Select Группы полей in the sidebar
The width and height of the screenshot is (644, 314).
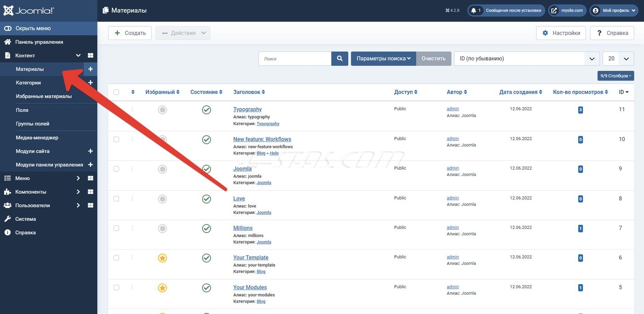pos(33,124)
